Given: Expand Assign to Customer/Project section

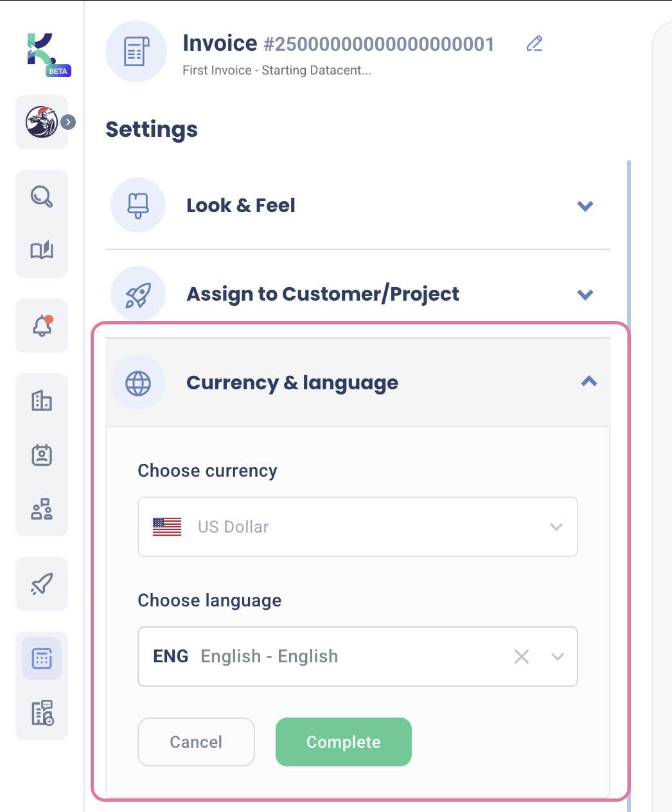Looking at the screenshot, I should click(x=585, y=294).
